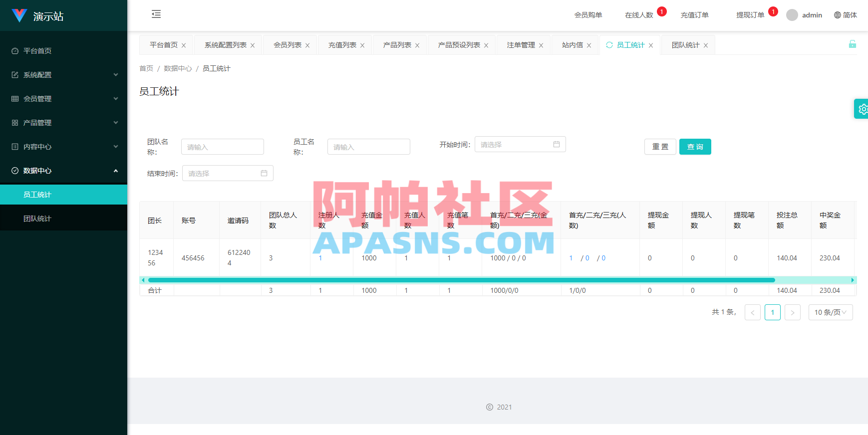This screenshot has height=435, width=868.
Task: Close the 充值列表 tab
Action: point(362,45)
